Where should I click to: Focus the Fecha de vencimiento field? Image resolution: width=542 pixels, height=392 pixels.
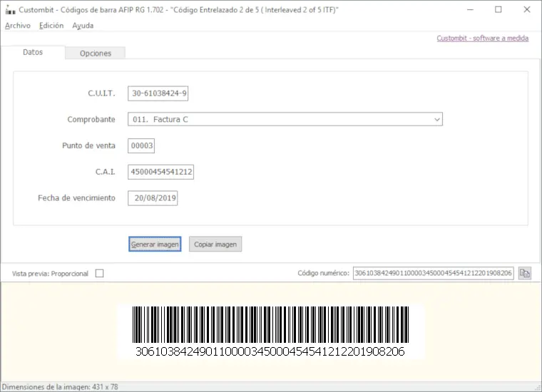coord(153,198)
